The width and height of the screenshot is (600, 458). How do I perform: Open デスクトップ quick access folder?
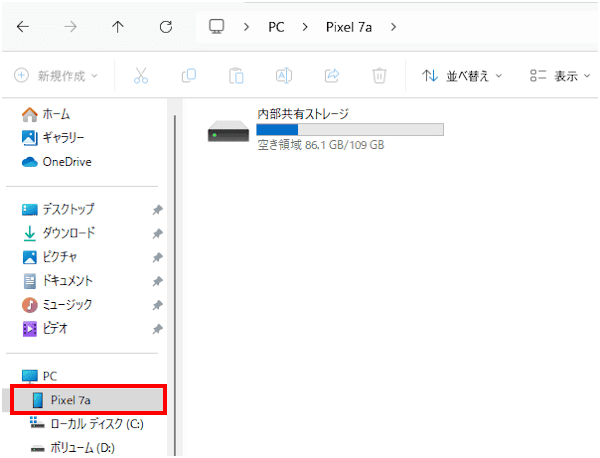click(58, 209)
